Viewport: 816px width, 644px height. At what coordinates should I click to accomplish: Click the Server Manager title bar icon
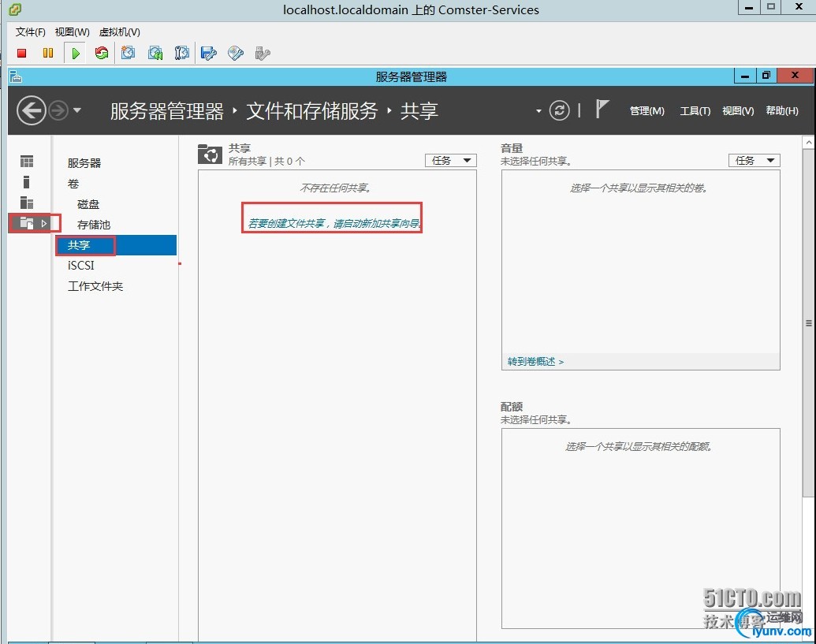point(16,77)
